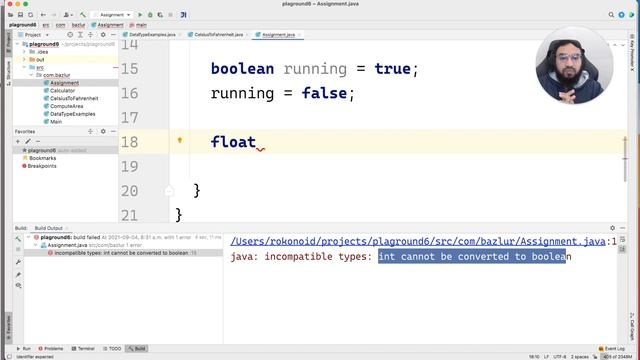
Task: Click the bazlur breadcrumb in the navigation bar
Action: (x=78, y=25)
